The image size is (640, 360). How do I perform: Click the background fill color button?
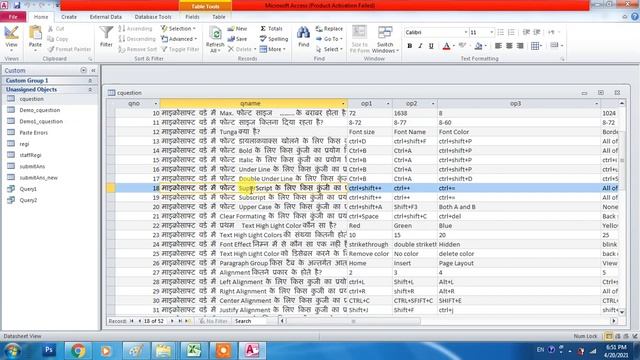[x=478, y=46]
